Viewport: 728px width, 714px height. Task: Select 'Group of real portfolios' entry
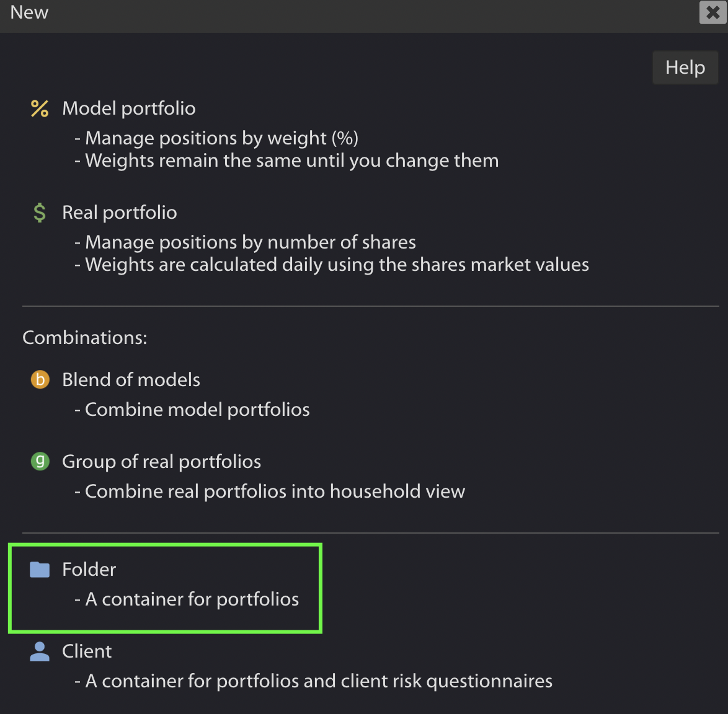(x=162, y=462)
